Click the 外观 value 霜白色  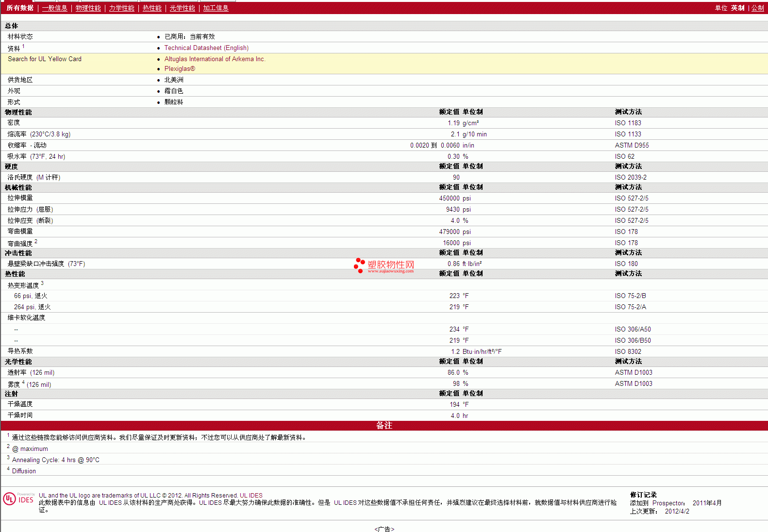point(174,91)
